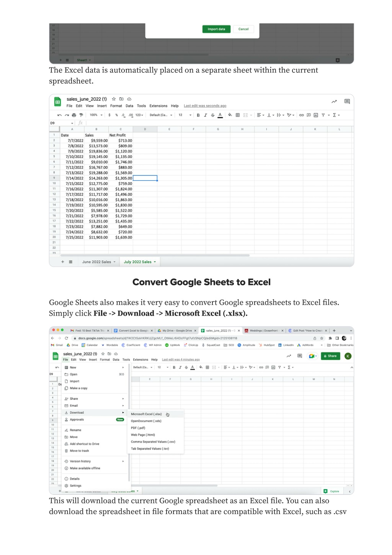Open horizontal align dropdown in the middle screenshot
392x555 pixels.
pyautogui.click(x=261, y=115)
